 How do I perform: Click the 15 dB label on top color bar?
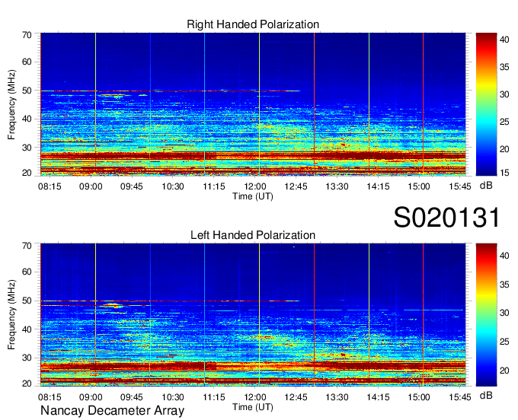tap(504, 173)
